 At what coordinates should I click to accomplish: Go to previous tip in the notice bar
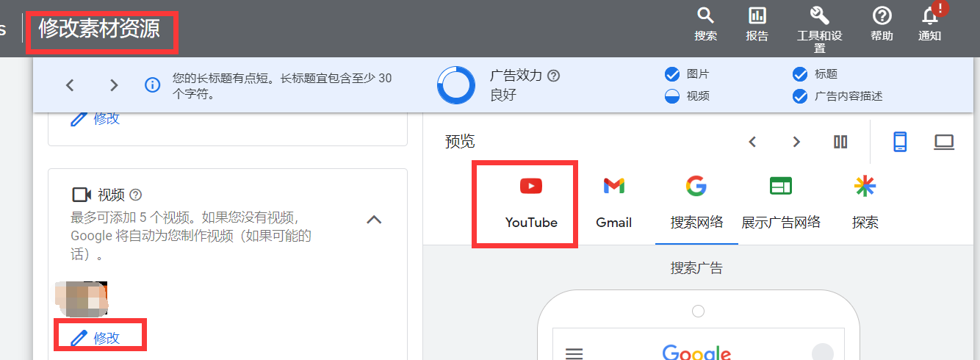(x=70, y=85)
